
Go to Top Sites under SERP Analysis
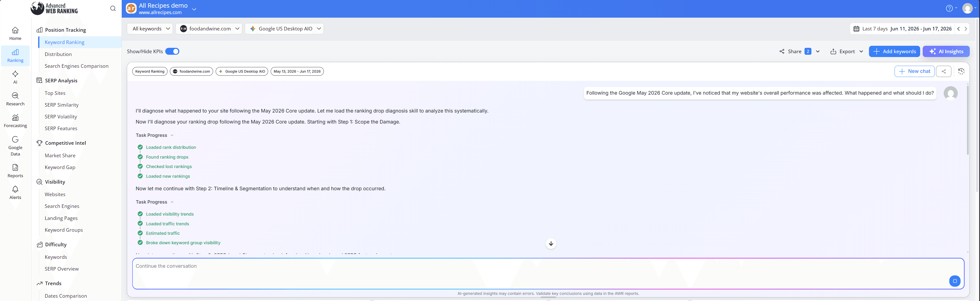[55, 93]
